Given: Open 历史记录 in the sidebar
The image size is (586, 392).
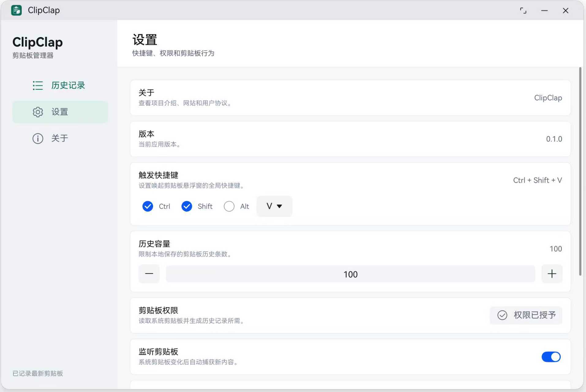Looking at the screenshot, I should pyautogui.click(x=60, y=85).
